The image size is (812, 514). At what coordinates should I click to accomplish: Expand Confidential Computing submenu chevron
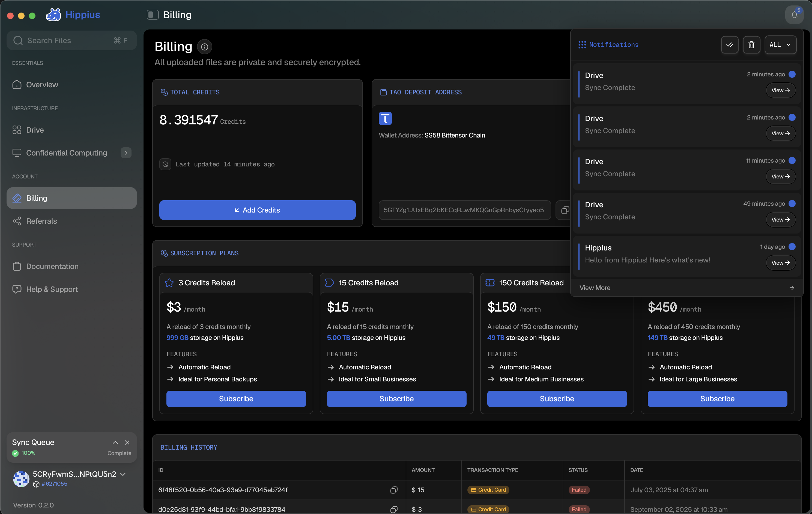click(x=126, y=153)
